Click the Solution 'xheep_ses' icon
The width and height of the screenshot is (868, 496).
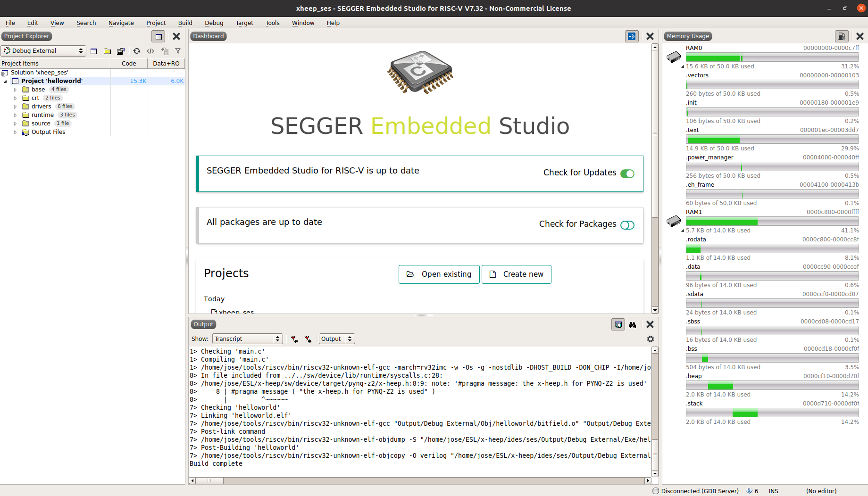5,73
